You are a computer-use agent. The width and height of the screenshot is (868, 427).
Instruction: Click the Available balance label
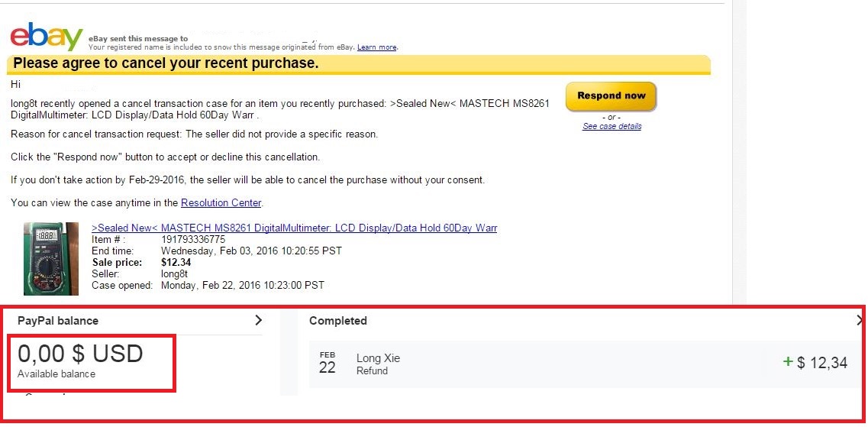[x=56, y=374]
